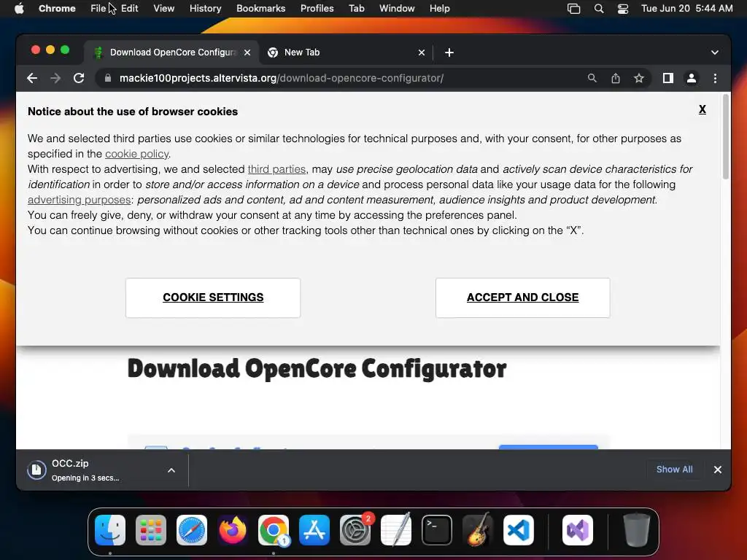Toggle the Chrome side panel
This screenshot has height=560, width=747.
click(668, 78)
